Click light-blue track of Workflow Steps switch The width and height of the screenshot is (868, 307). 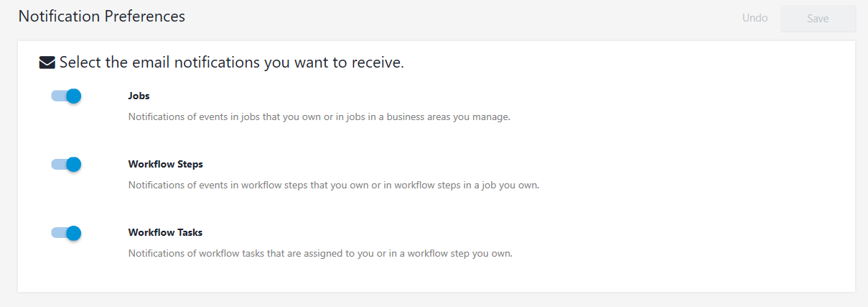[x=57, y=165]
